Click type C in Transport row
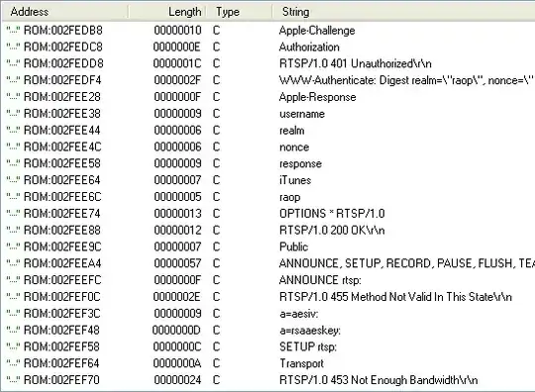Screen dimensions: 535x392 click(x=217, y=363)
